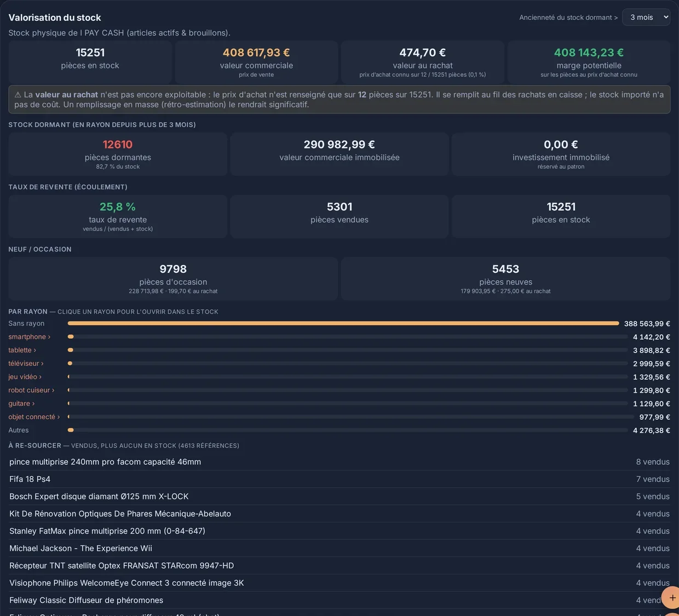The image size is (679, 616).
Task: Click the pince multiprise 240mm facom row
Action: click(339, 462)
